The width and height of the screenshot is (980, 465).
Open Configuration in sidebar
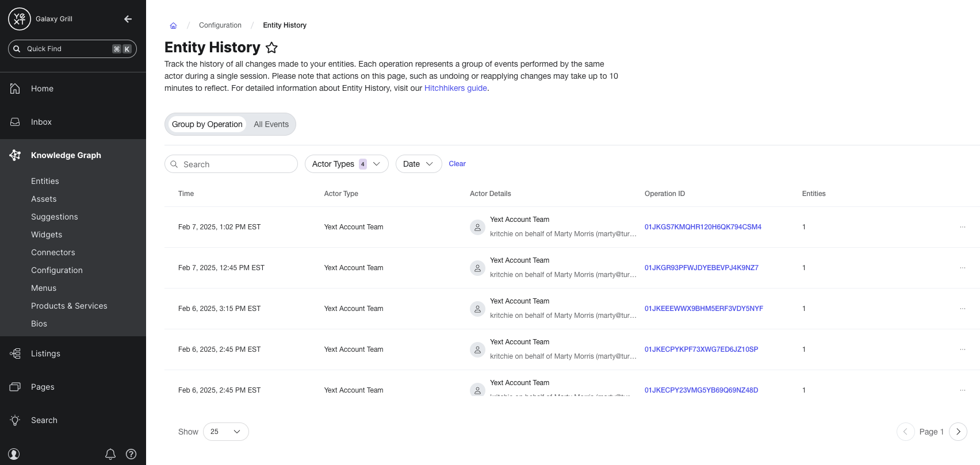coord(57,270)
